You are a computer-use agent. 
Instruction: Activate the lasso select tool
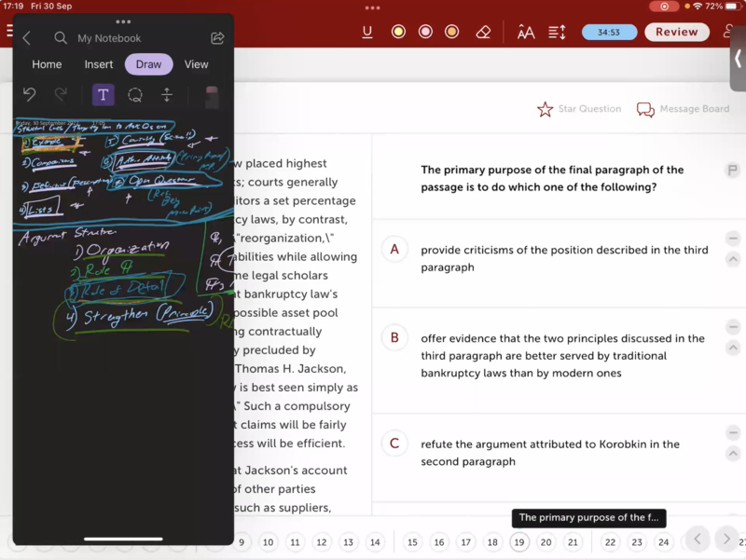(135, 94)
